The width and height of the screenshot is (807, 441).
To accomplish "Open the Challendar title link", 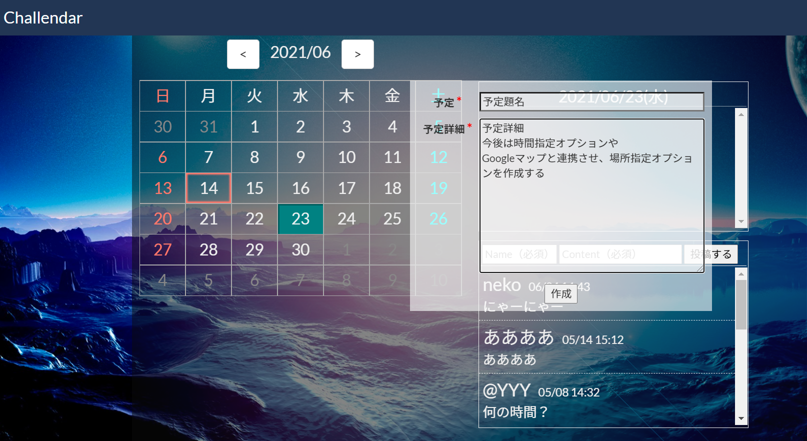I will tap(43, 17).
